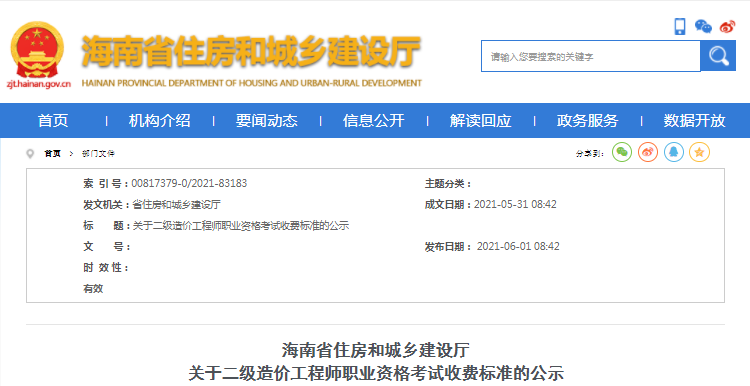Image resolution: width=750 pixels, height=386 pixels.
Task: Click the location pin breadcrumb icon
Action: pos(30,154)
